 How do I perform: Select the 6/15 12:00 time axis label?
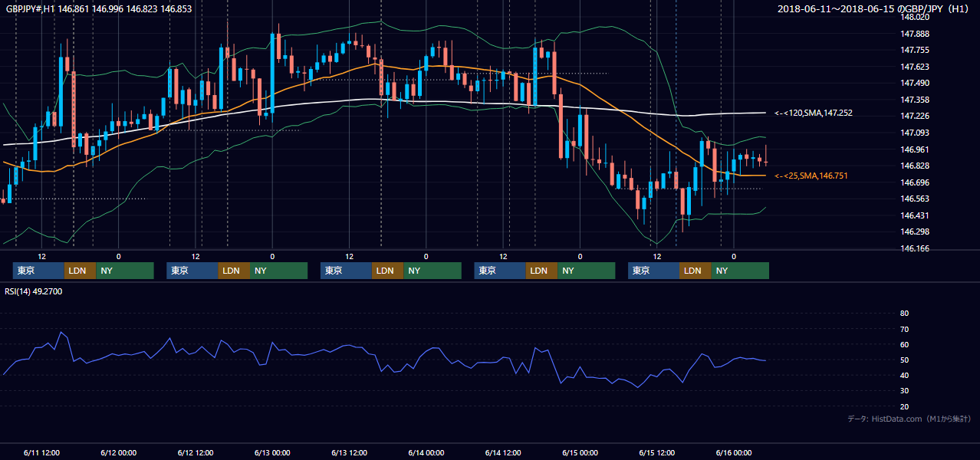coord(656,453)
